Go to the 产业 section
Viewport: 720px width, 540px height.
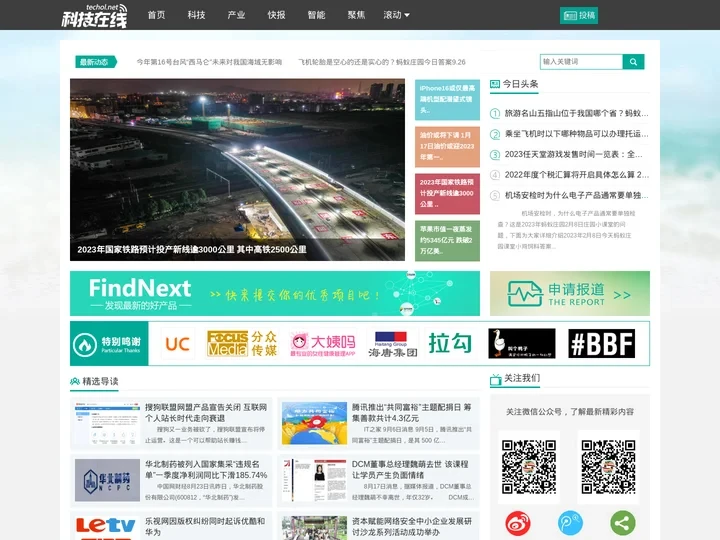[x=236, y=15]
